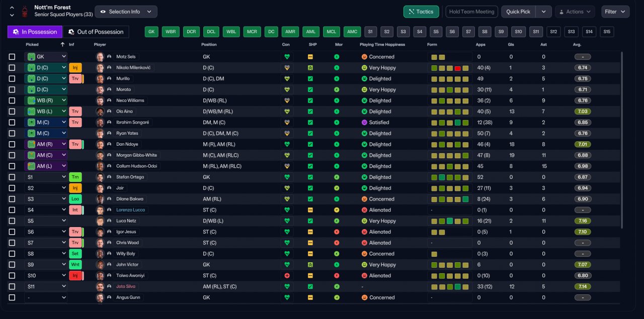
Task: Click Murillo's green heart condition icon
Action: click(x=287, y=78)
